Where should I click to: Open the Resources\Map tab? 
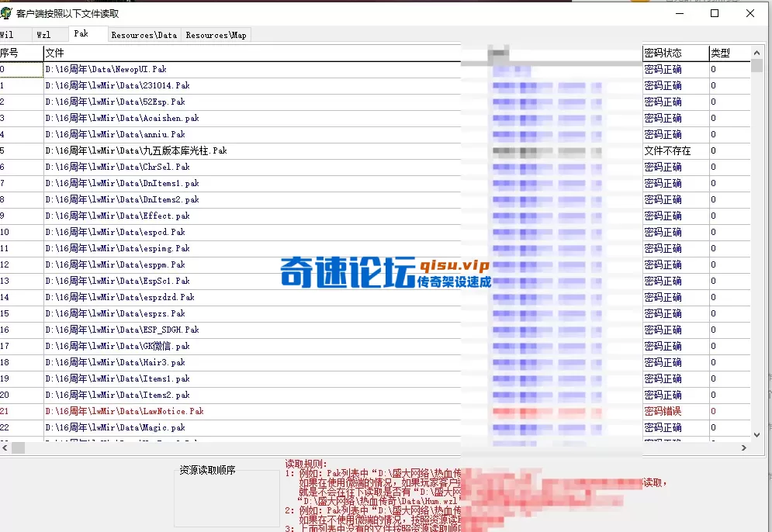[x=216, y=34]
